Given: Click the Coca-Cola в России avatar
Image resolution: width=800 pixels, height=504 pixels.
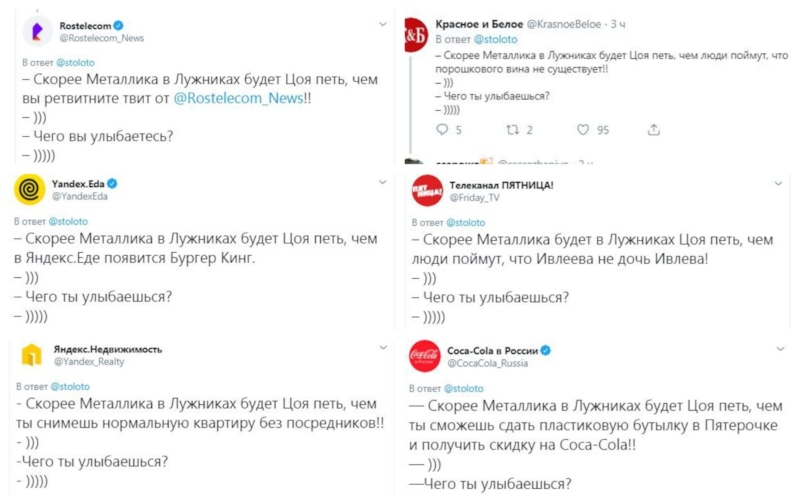Looking at the screenshot, I should click(x=427, y=357).
